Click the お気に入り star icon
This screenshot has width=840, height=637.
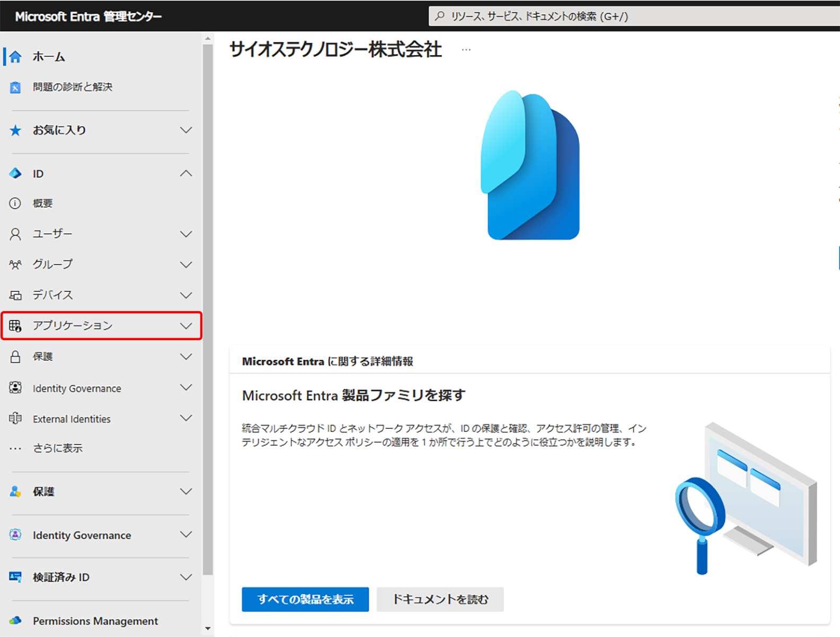[x=15, y=130]
